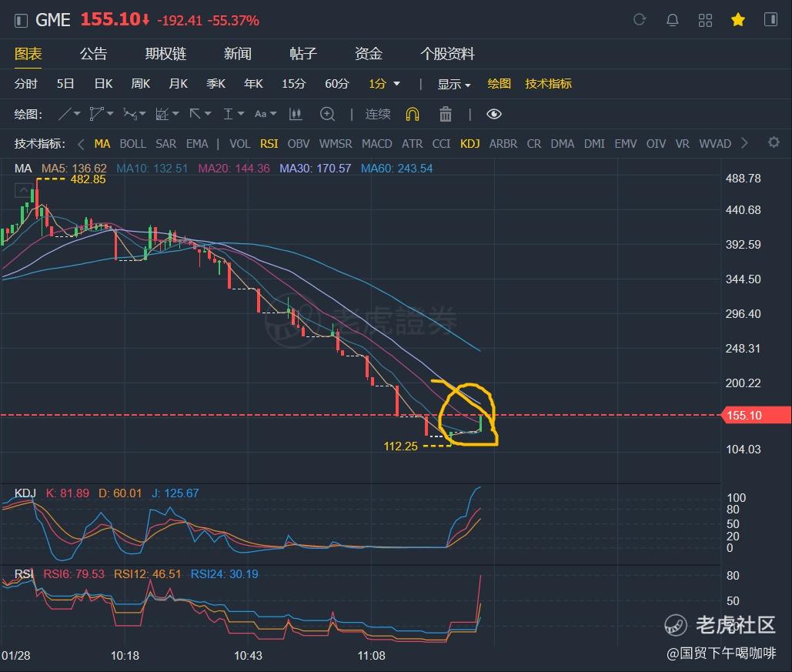Open price alert bell icon

tap(672, 20)
